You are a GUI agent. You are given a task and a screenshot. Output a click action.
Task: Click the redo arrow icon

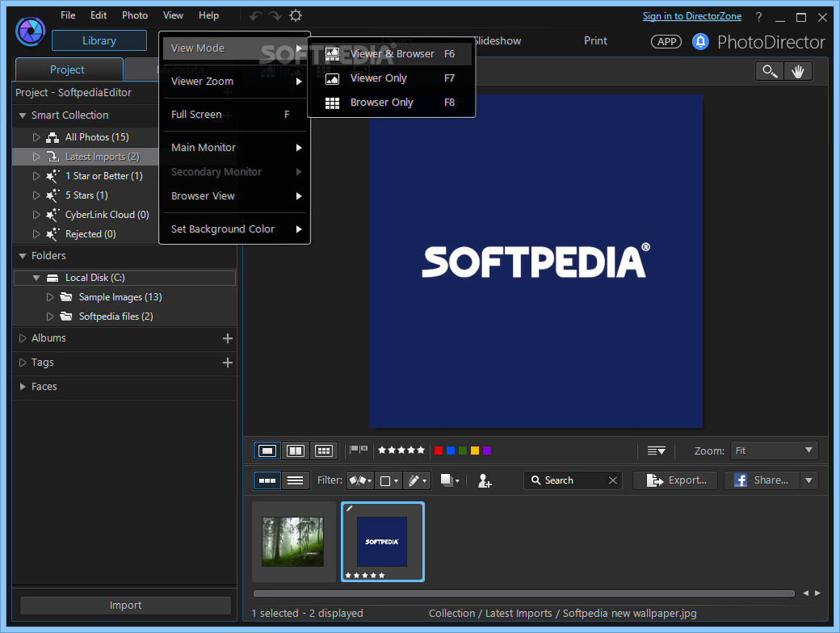(x=275, y=16)
